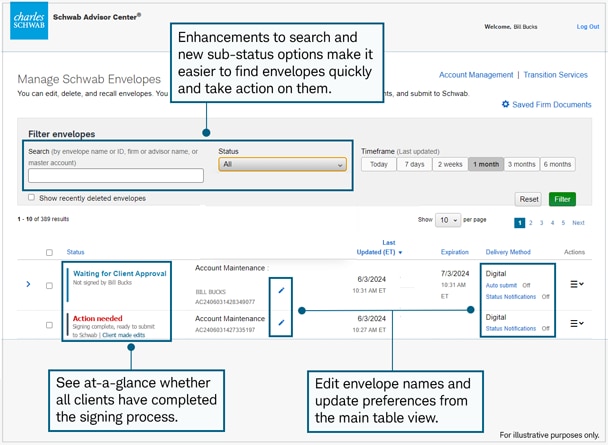Click the Reset button
Viewport: 608px width, 445px height.
click(529, 199)
